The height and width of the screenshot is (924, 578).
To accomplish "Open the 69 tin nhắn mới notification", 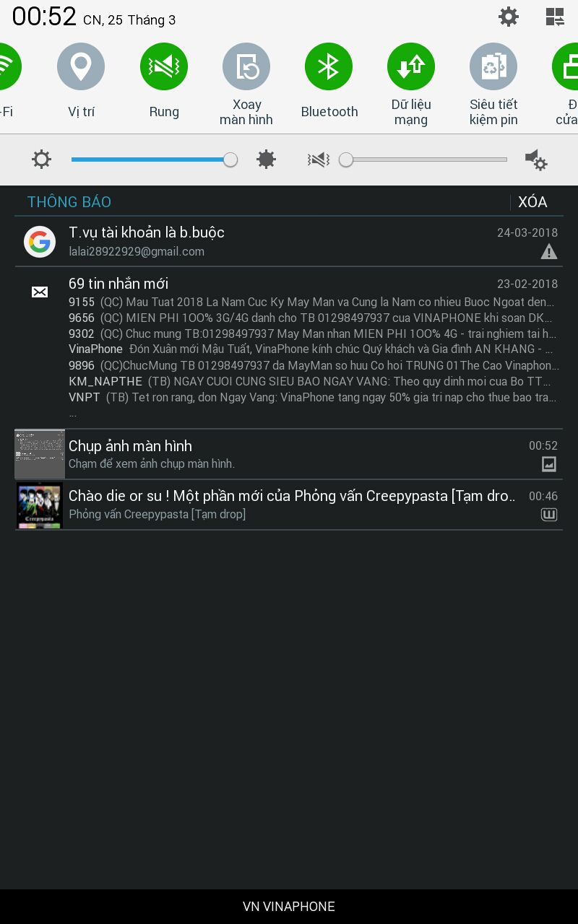I will pos(289,347).
